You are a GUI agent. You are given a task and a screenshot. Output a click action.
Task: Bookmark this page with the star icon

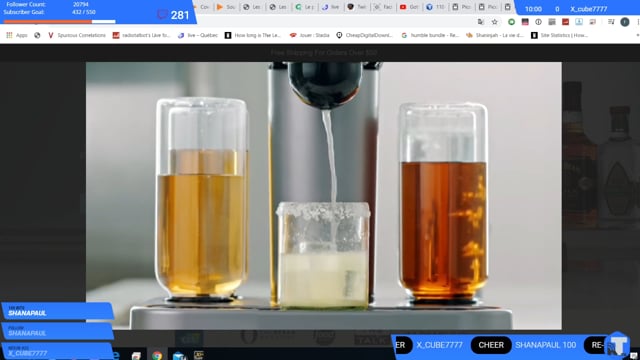(495, 22)
